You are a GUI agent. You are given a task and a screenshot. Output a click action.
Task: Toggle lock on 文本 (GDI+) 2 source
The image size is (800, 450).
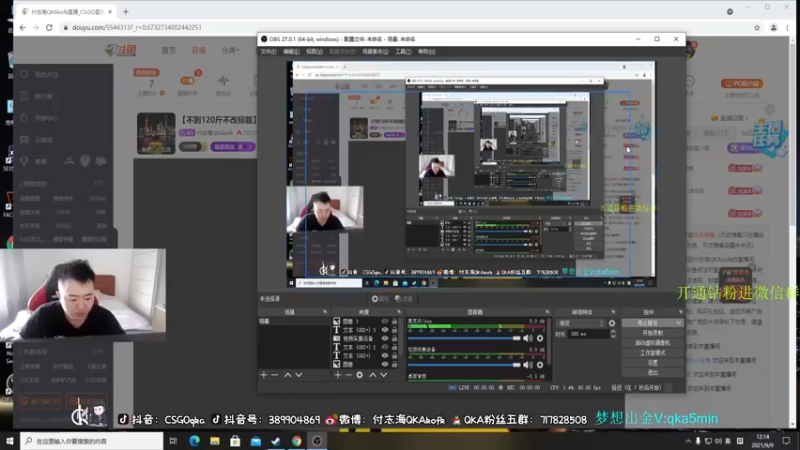394,347
